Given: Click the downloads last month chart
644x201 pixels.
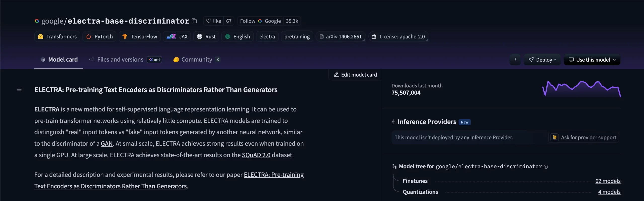Looking at the screenshot, I should [581, 89].
